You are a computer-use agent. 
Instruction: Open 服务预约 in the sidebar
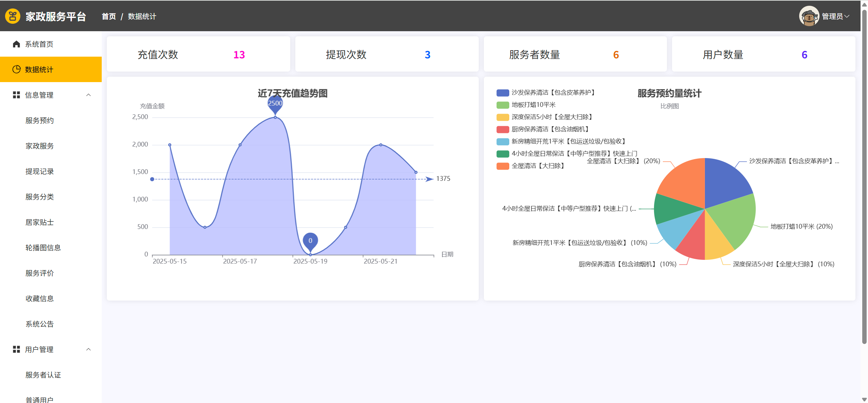(40, 120)
